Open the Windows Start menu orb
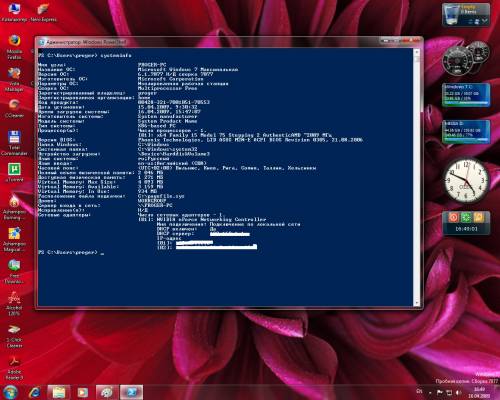500x400 pixels. pyautogui.click(x=10, y=392)
